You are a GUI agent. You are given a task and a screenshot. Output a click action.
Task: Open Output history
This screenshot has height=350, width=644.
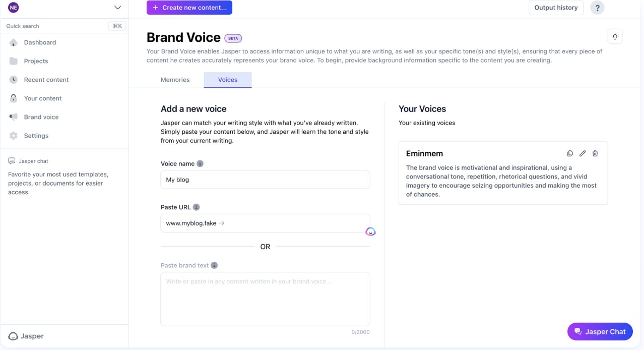tap(556, 8)
